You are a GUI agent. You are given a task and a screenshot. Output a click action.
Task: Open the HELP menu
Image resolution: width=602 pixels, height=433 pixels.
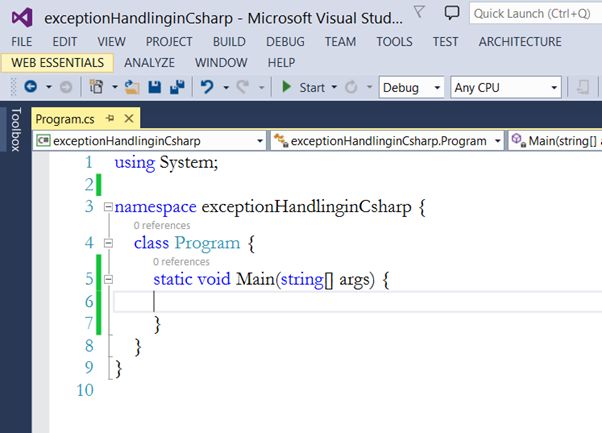(x=281, y=63)
